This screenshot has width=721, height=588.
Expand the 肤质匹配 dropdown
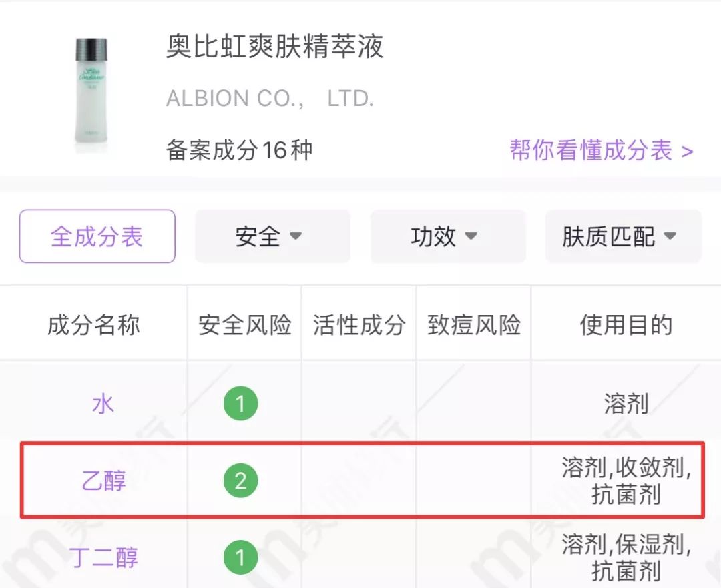tap(623, 236)
